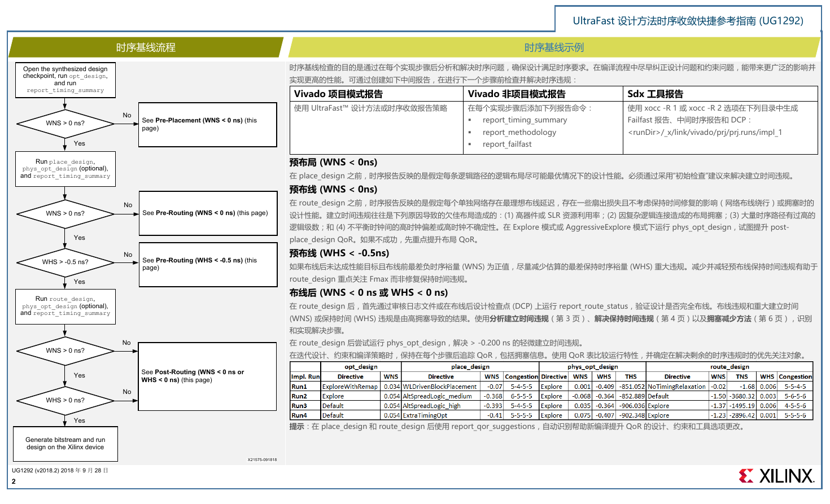
Task: Select the report_failfast bullet
Action: coord(506,144)
